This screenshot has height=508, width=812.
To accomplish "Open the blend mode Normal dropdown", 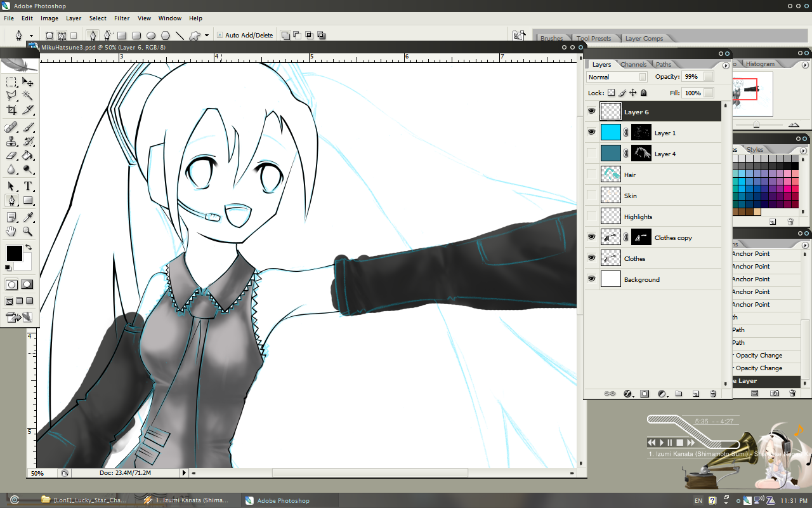I will (617, 77).
